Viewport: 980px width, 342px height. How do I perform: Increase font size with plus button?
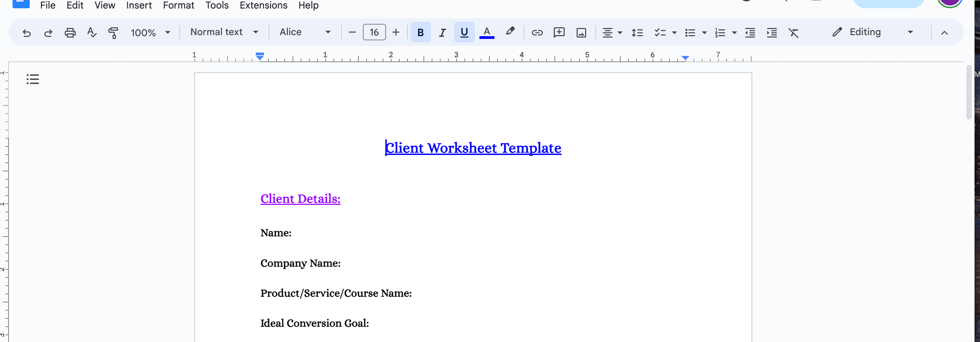pyautogui.click(x=396, y=32)
